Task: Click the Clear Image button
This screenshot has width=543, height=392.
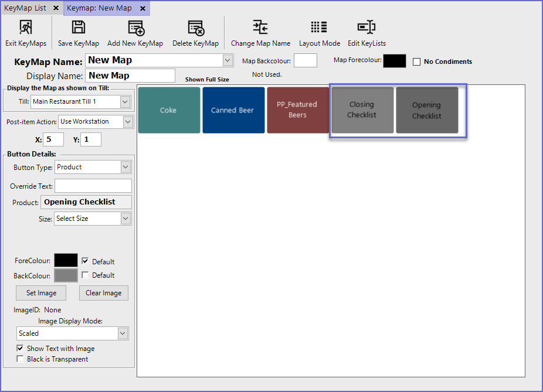Action: (x=103, y=293)
